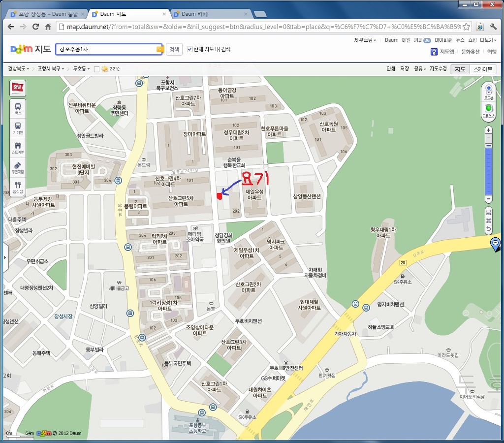Image resolution: width=504 pixels, height=443 pixels.
Task: Click the 지도앱 map app icon
Action: [x=434, y=52]
